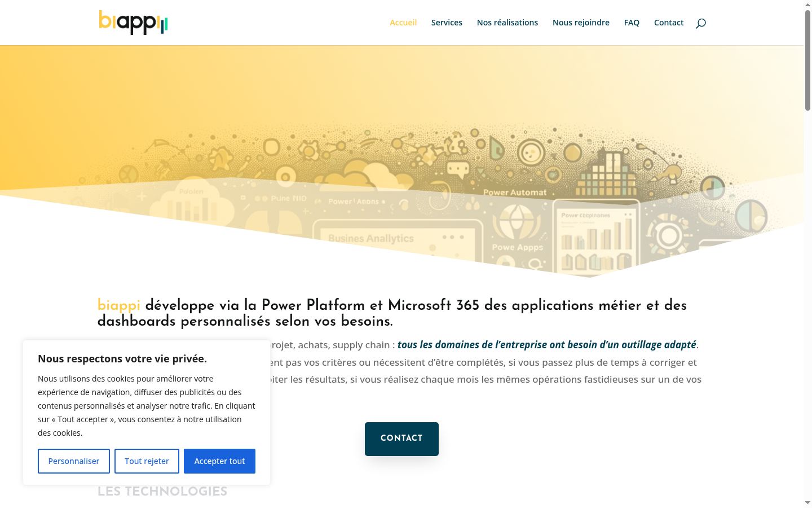This screenshot has width=812, height=508.
Task: Select Nous rejoindre in the navigation
Action: [581, 23]
